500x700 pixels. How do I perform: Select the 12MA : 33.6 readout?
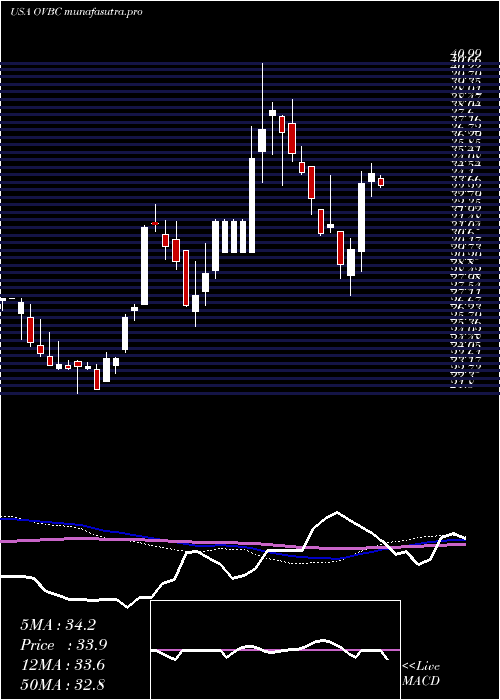point(62,665)
